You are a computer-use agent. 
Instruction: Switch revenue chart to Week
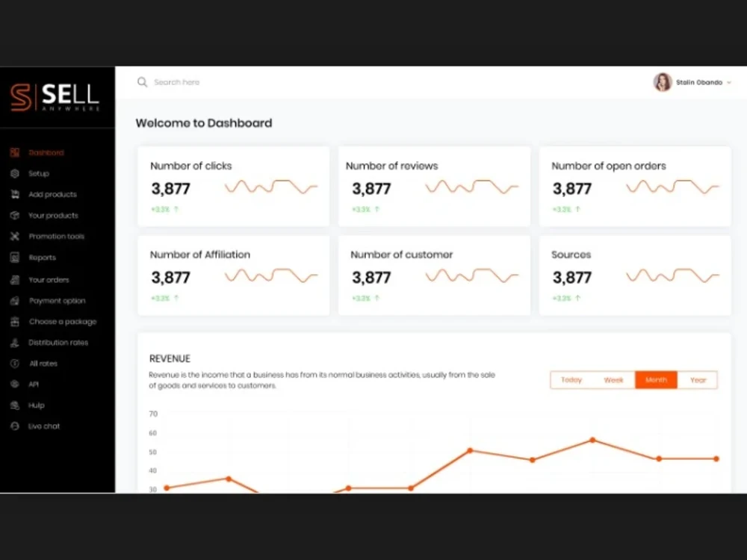pos(613,379)
